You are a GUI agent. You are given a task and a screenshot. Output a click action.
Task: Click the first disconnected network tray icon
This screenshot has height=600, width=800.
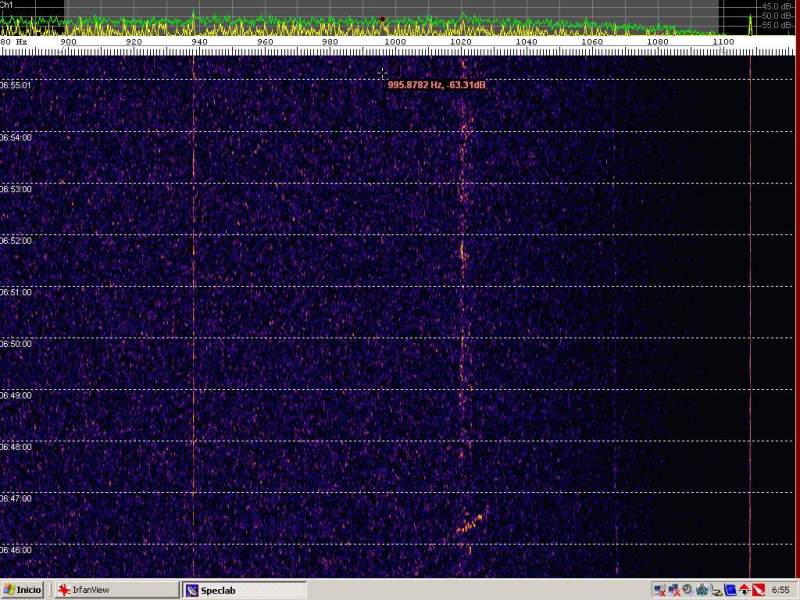pyautogui.click(x=660, y=590)
